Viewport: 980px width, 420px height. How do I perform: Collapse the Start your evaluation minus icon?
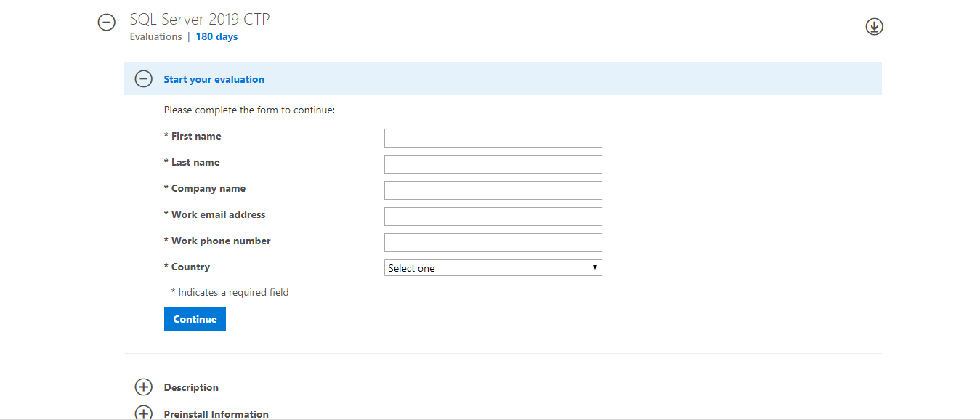[144, 79]
